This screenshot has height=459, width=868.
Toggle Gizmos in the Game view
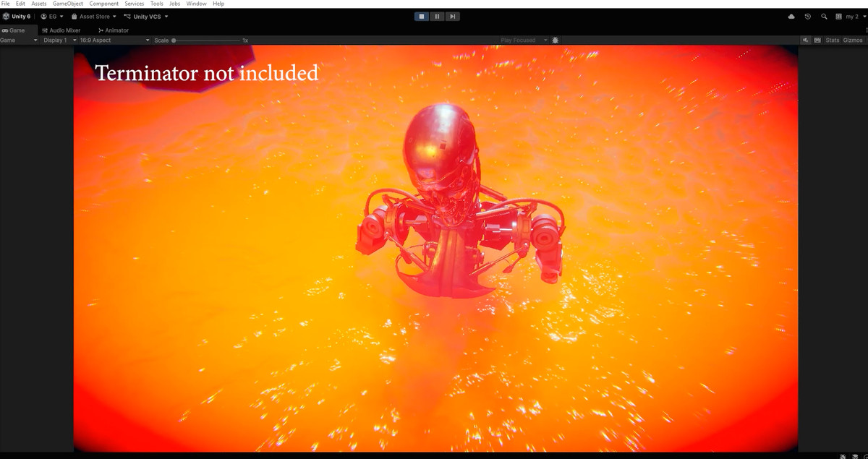[853, 40]
